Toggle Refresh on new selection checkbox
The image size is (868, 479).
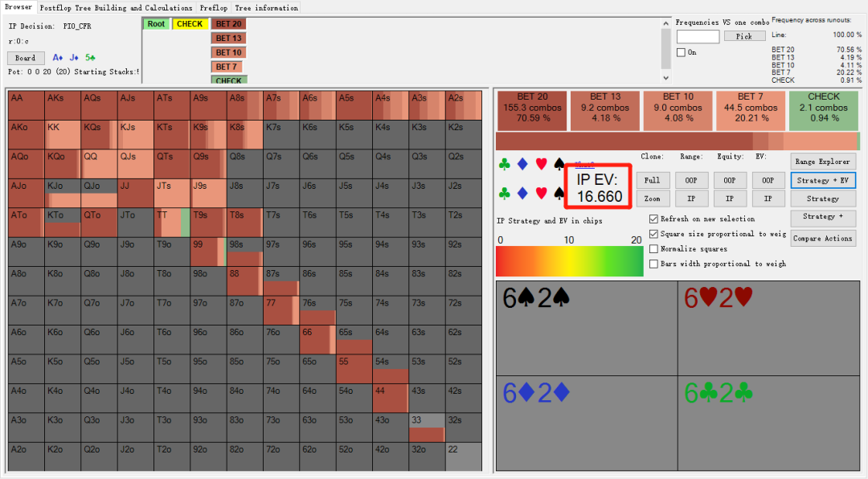[x=653, y=219]
